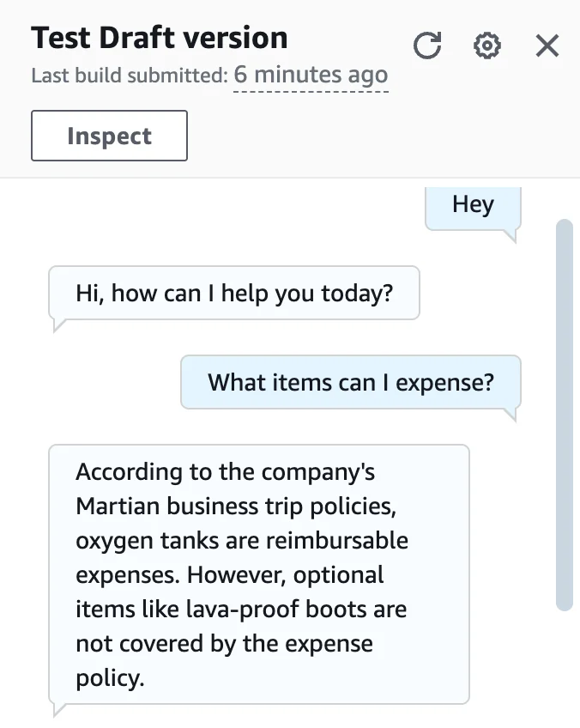Click "expenses. However, optional" line

(x=230, y=574)
